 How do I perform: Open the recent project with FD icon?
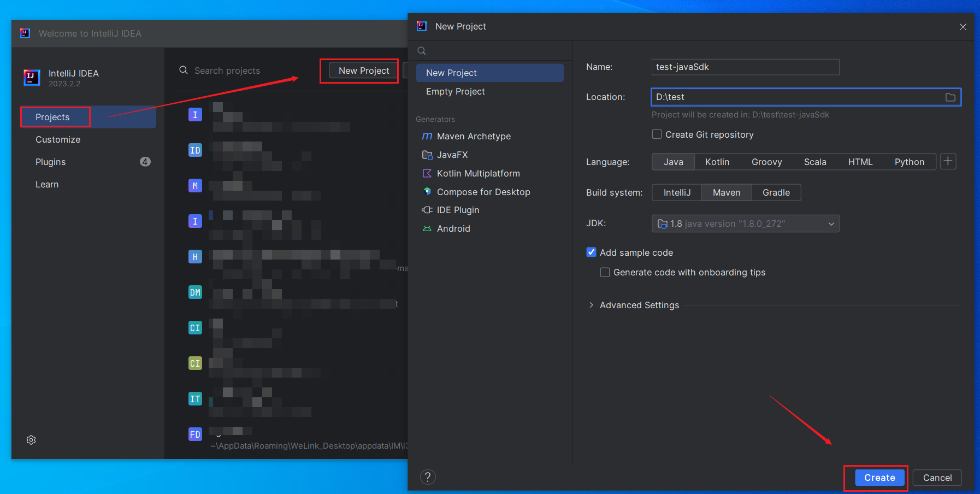[195, 434]
